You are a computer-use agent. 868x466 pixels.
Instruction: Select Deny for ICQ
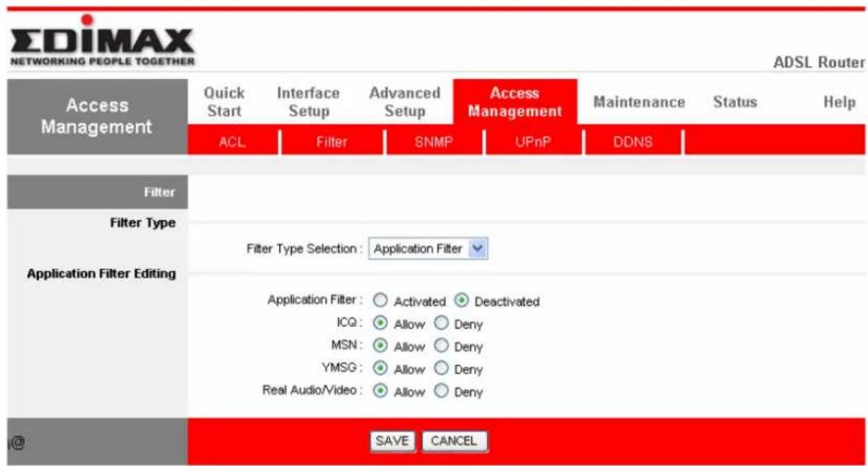(x=441, y=323)
